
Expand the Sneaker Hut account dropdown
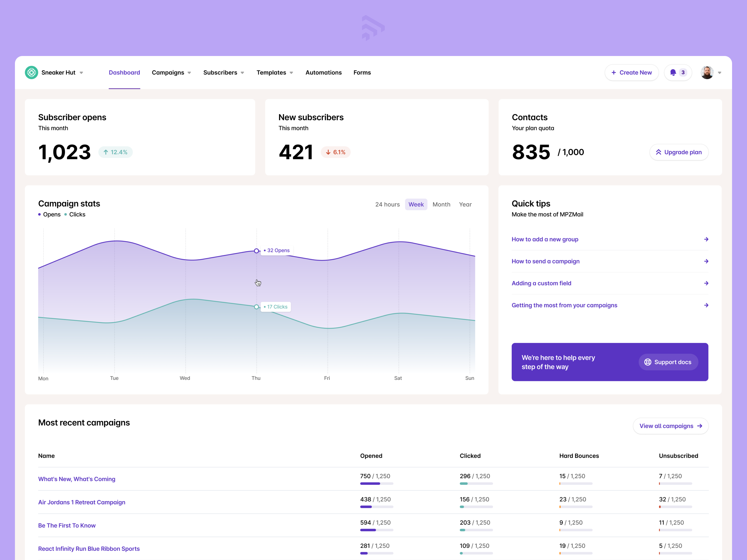point(81,73)
